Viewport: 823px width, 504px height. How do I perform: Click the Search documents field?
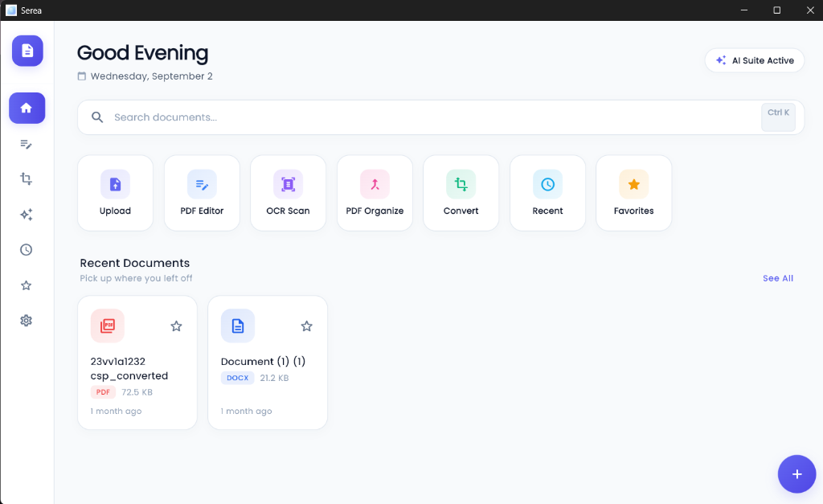(441, 117)
